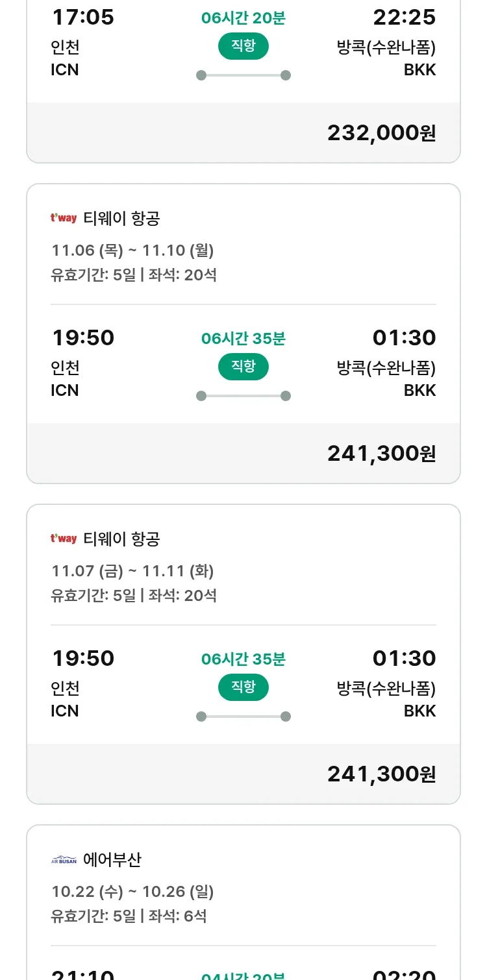
Task: Click date range 10.22 (수) ~ 10.26 (일)
Action: pos(132,892)
